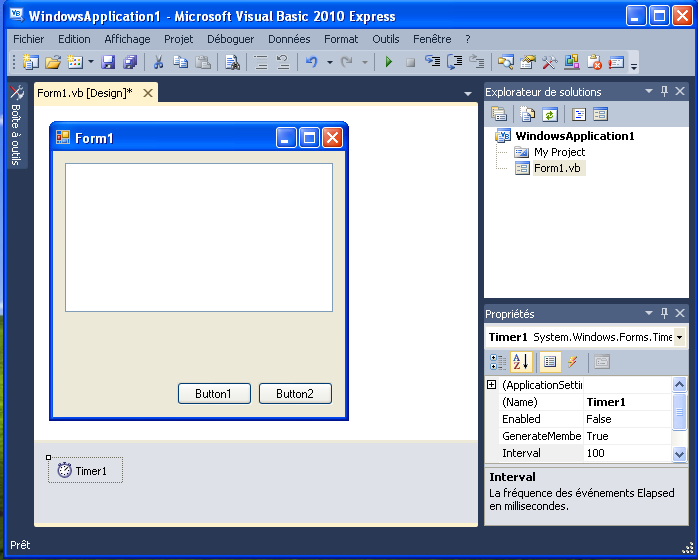
Task: Open the Boîte à outils side tab
Action: tap(17, 126)
